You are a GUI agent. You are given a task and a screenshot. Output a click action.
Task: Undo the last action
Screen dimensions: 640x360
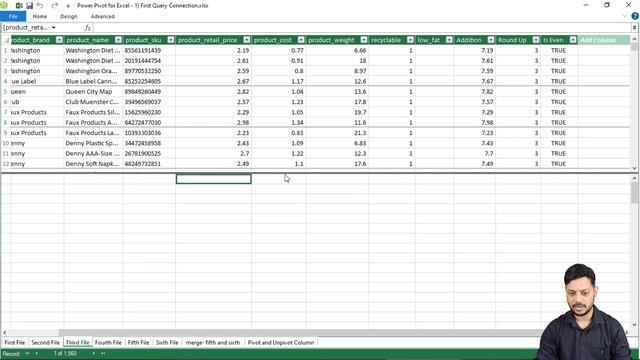(40, 5)
